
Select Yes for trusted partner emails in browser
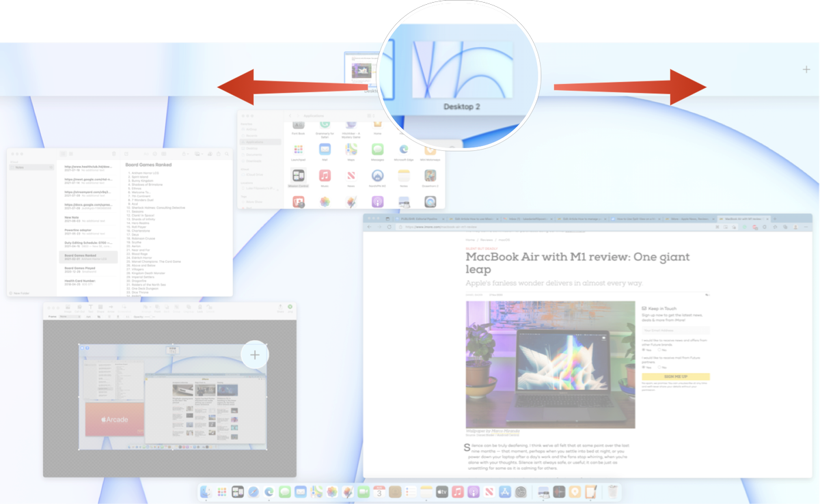(x=644, y=367)
